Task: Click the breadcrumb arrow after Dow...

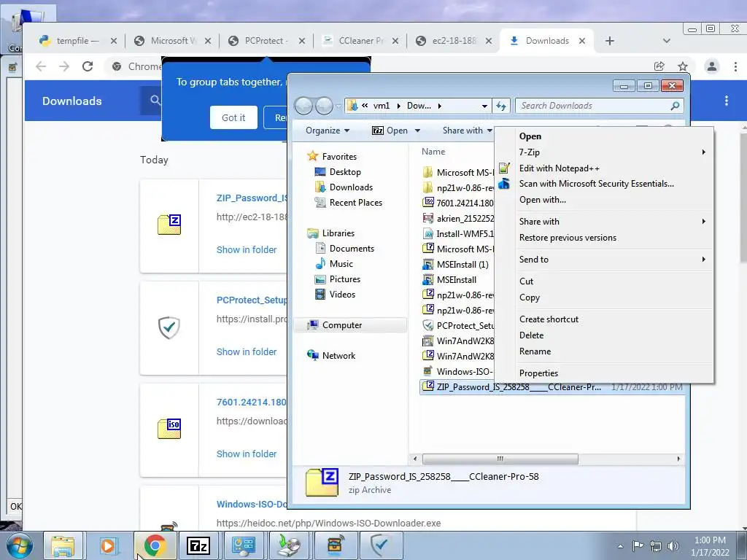Action: (439, 106)
